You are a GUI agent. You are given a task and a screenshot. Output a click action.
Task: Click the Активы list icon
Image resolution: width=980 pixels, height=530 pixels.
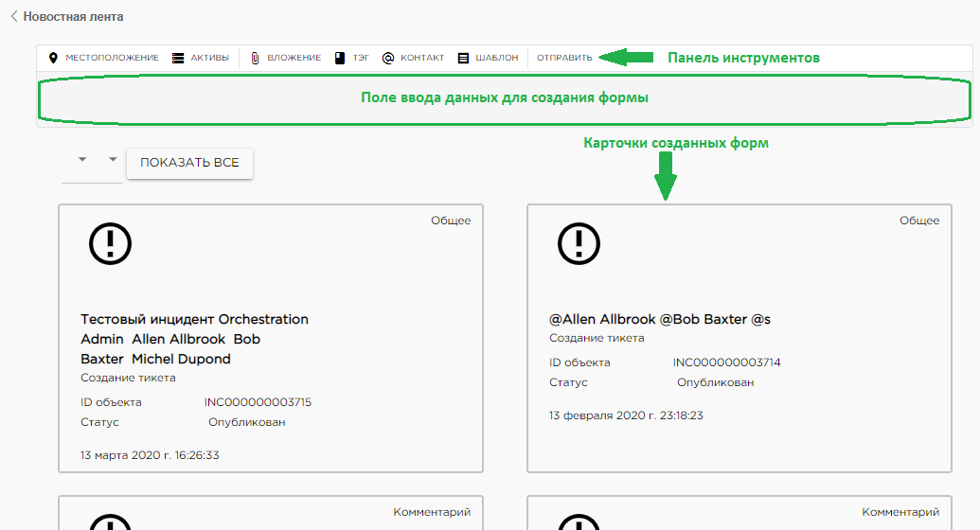[178, 58]
